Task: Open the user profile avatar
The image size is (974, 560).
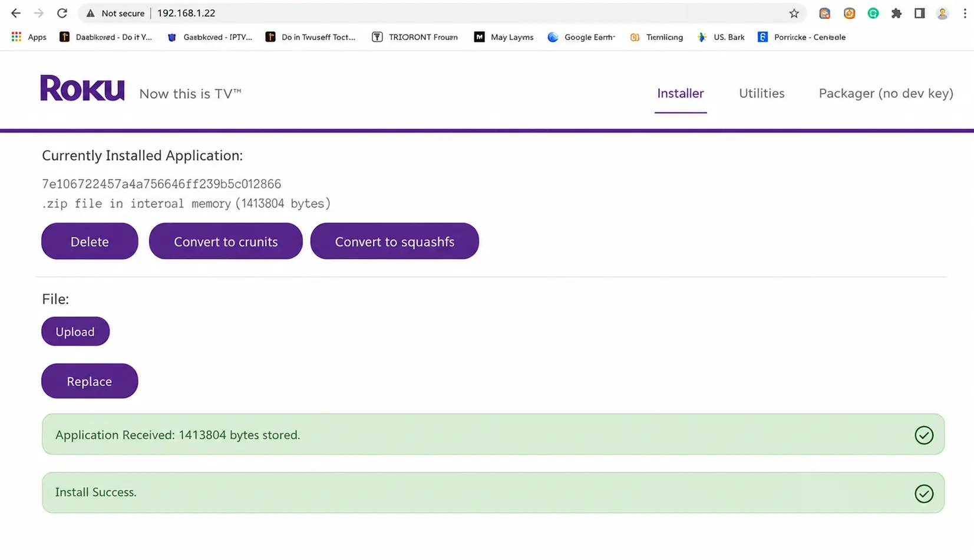Action: [942, 13]
